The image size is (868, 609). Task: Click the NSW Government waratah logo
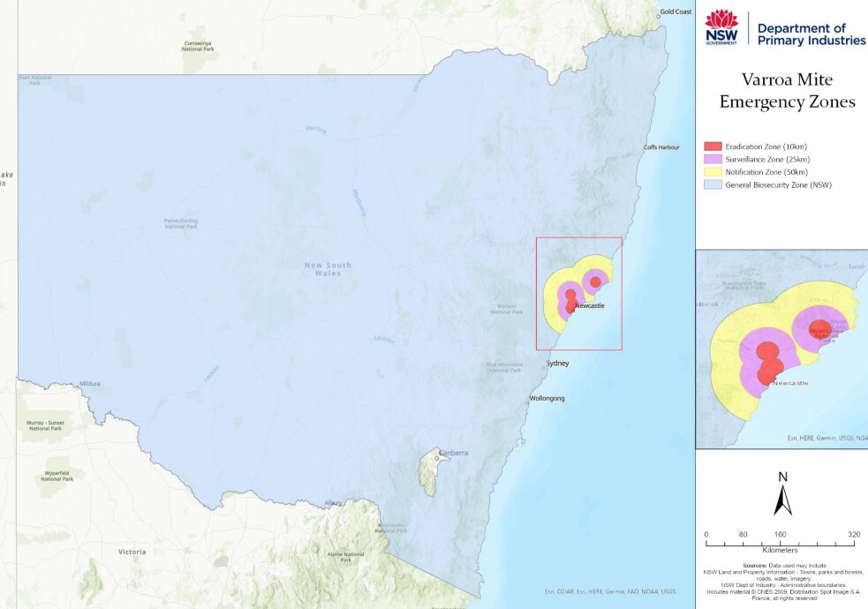click(721, 26)
